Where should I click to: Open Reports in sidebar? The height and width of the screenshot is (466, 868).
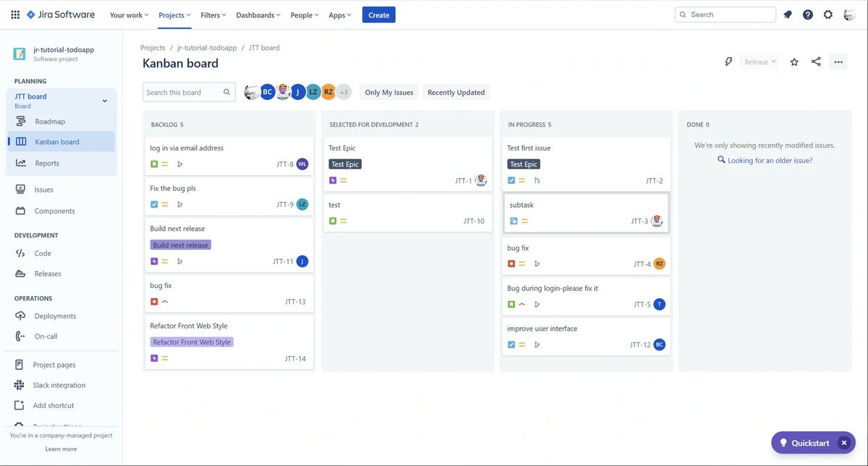tap(61, 163)
